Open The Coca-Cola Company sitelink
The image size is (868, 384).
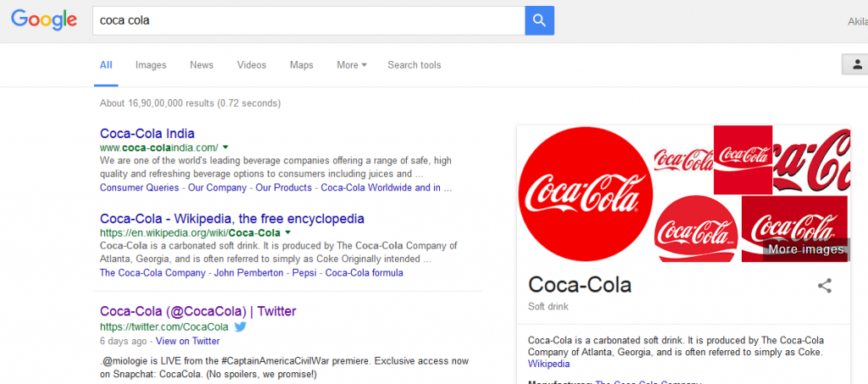[153, 273]
